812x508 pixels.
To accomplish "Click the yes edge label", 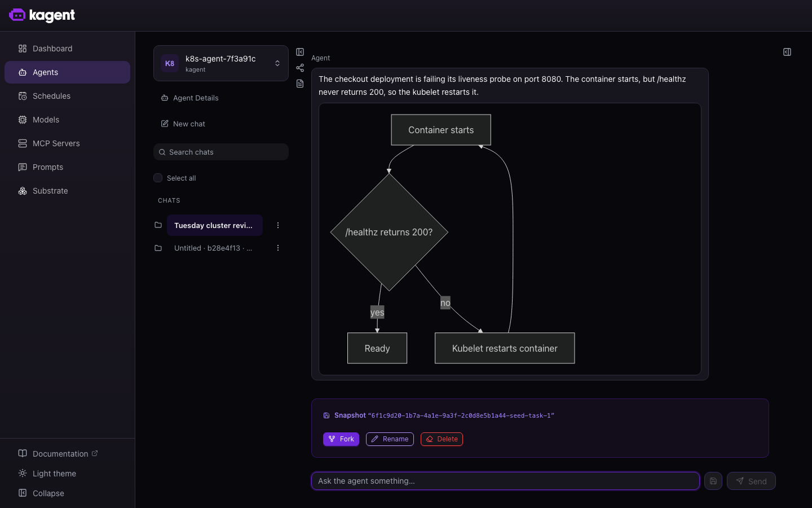I will [377, 312].
